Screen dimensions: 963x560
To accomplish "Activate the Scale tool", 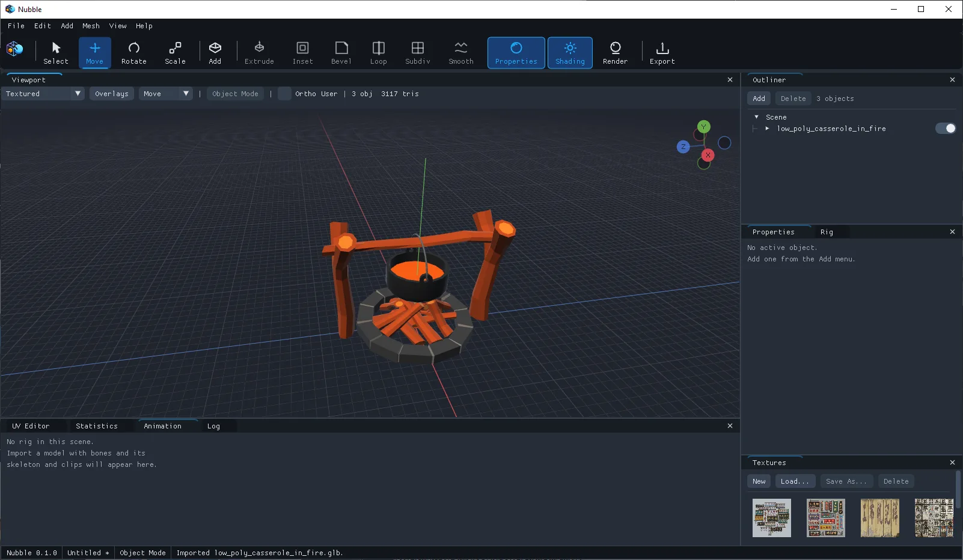I will pos(175,53).
